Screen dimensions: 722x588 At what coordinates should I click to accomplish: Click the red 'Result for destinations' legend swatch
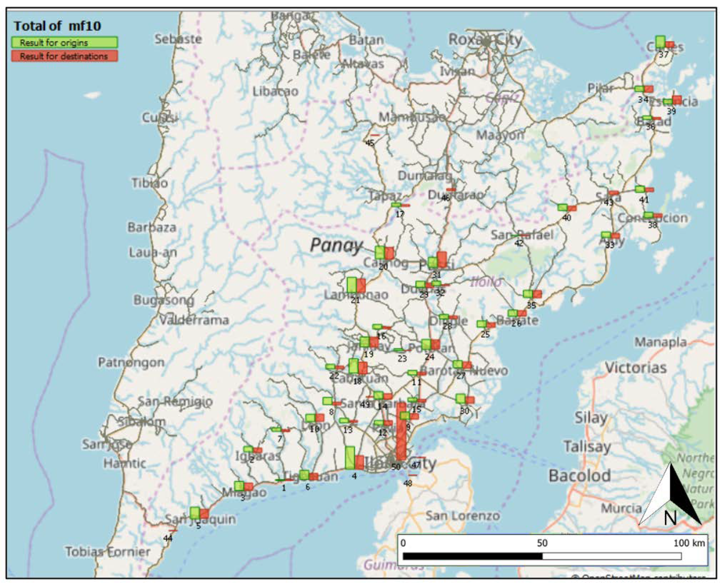point(64,56)
